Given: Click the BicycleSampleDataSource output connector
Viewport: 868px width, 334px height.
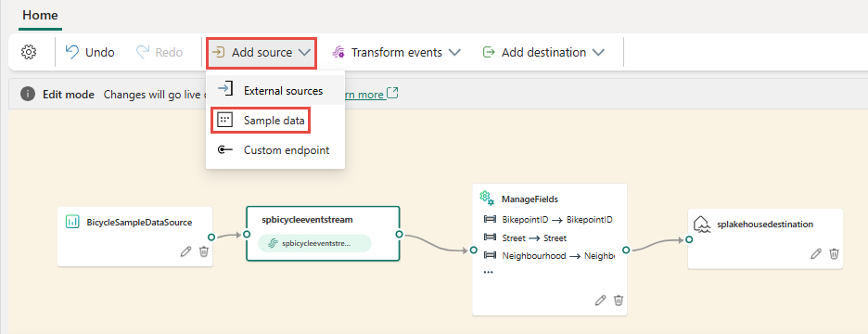Looking at the screenshot, I should tap(211, 238).
